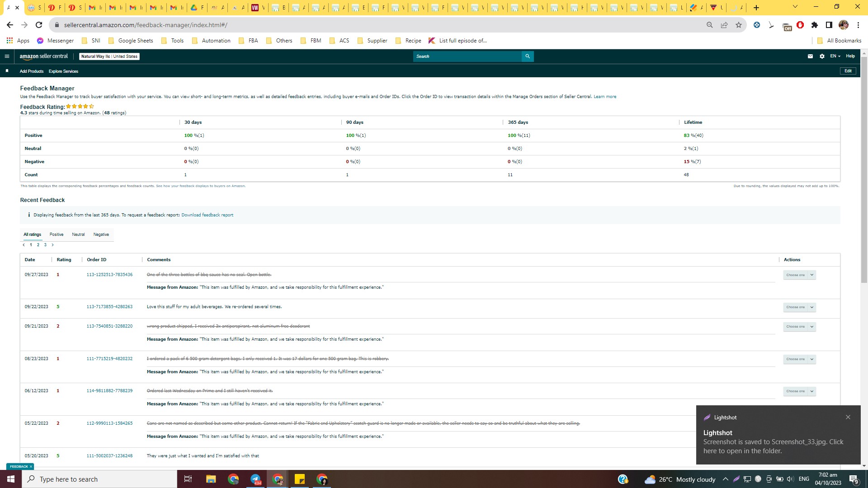This screenshot has width=868, height=488.
Task: Select the Negative feedback tab
Action: click(x=101, y=235)
